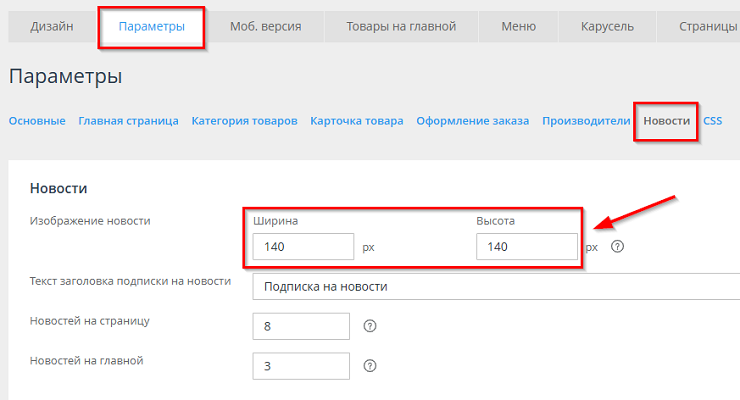Open Категория товаров settings link
Viewport: 740px width, 400px height.
244,121
